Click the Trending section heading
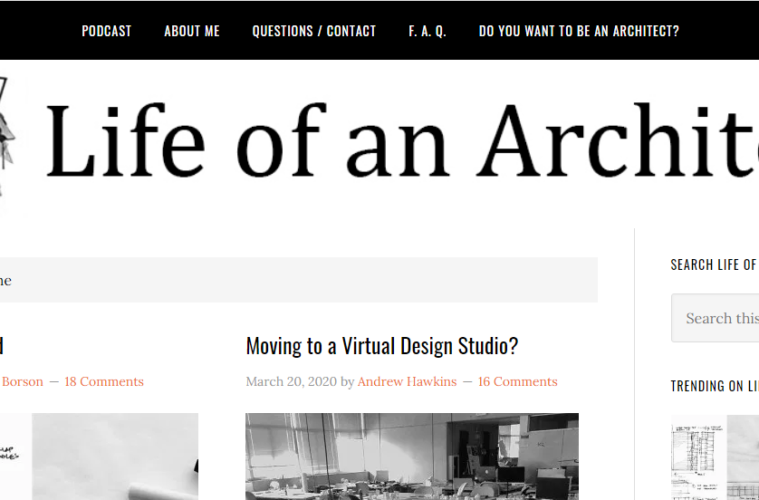Screen dimensions: 759x500 [714, 386]
